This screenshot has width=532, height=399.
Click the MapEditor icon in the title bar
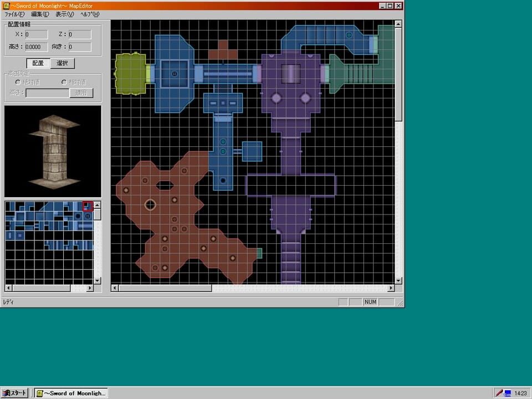(x=6, y=6)
